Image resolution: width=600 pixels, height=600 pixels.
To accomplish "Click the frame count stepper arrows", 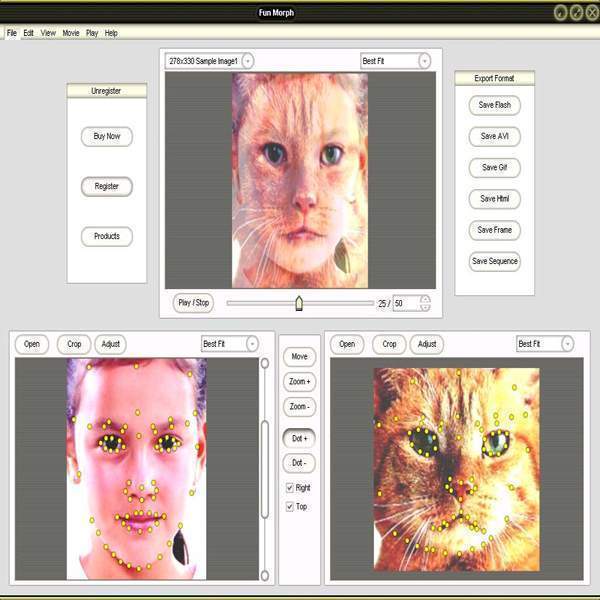I will click(425, 303).
